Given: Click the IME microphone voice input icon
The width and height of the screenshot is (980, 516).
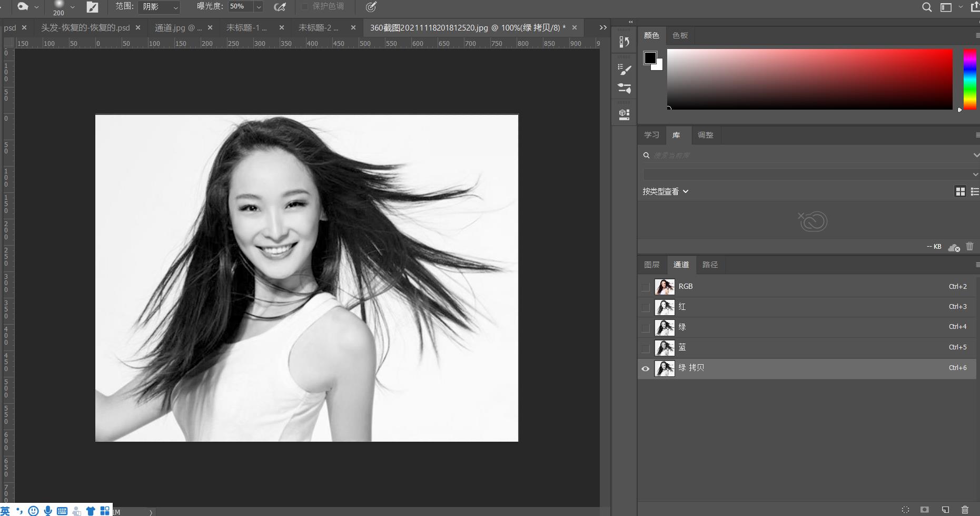Looking at the screenshot, I should click(48, 511).
